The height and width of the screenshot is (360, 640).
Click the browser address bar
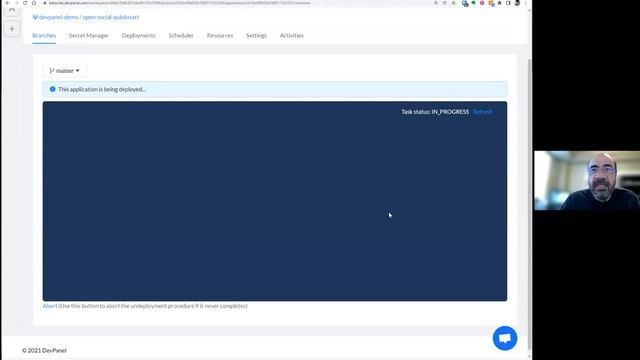237,3
